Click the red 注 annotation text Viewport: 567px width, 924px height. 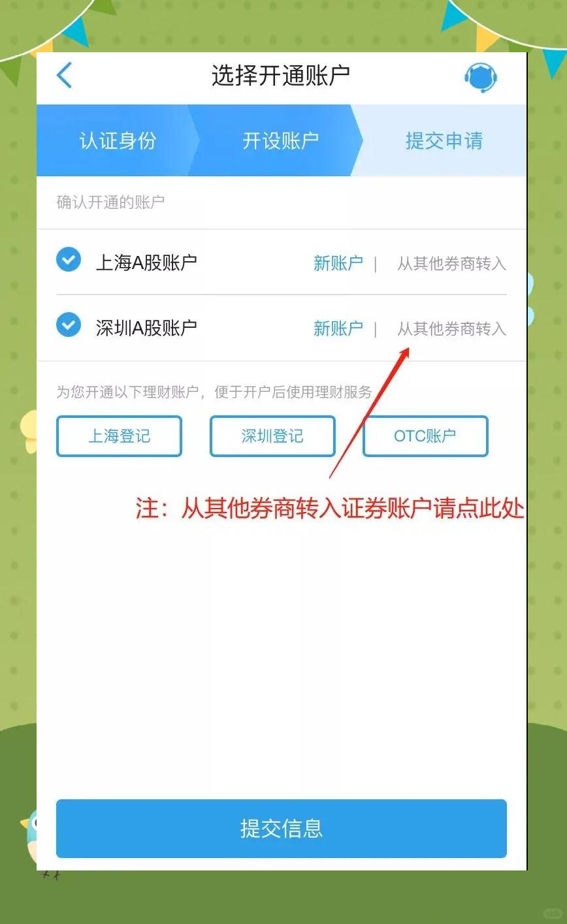(x=330, y=509)
